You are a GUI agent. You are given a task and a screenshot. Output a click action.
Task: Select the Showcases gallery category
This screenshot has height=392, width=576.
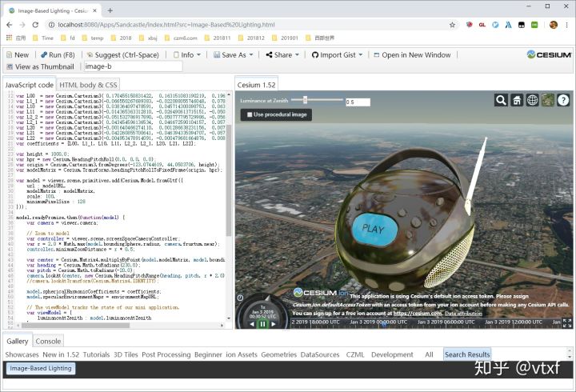pyautogui.click(x=22, y=354)
